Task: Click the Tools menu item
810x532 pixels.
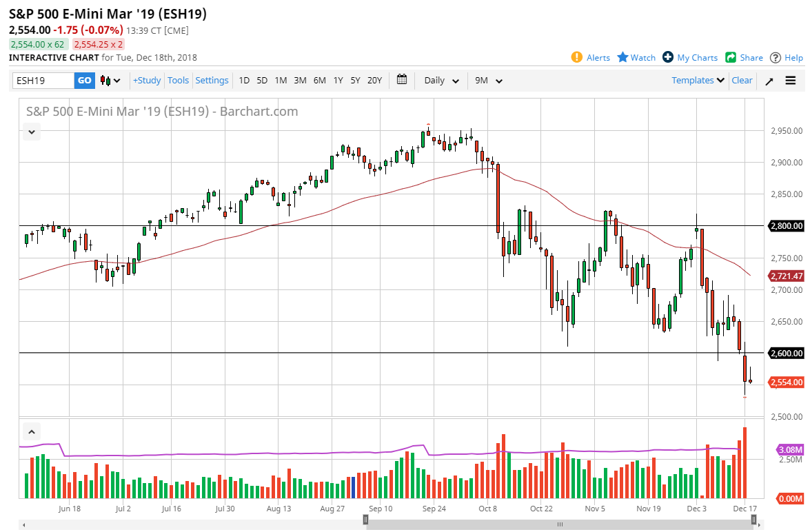Action: pos(178,80)
